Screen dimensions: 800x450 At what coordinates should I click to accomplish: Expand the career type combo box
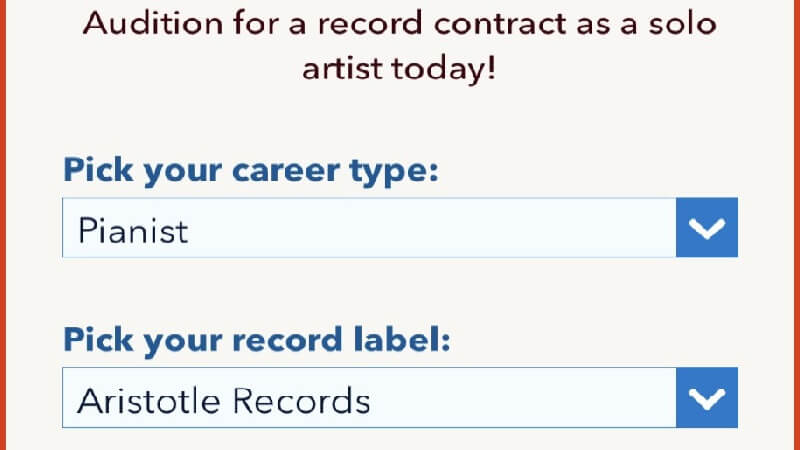(400, 228)
